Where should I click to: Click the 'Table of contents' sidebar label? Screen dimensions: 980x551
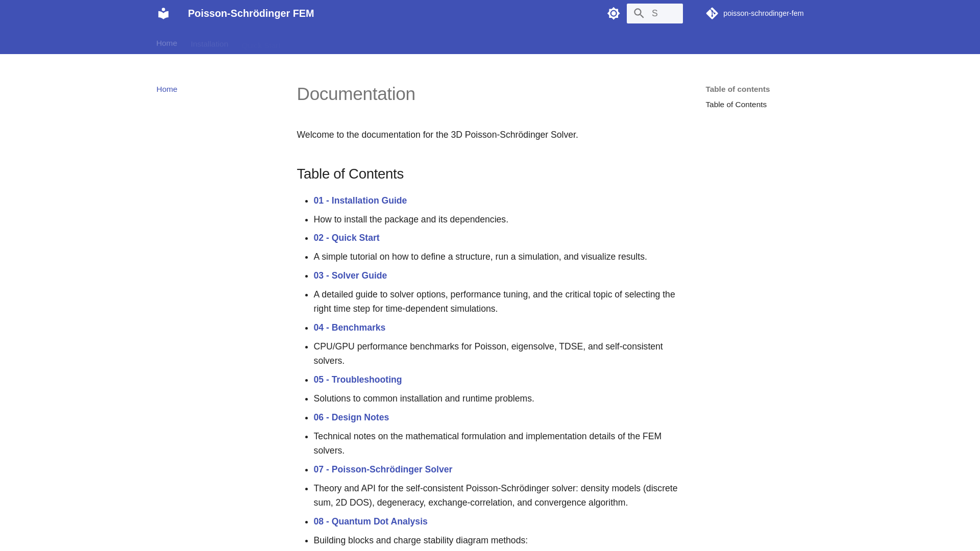[738, 89]
